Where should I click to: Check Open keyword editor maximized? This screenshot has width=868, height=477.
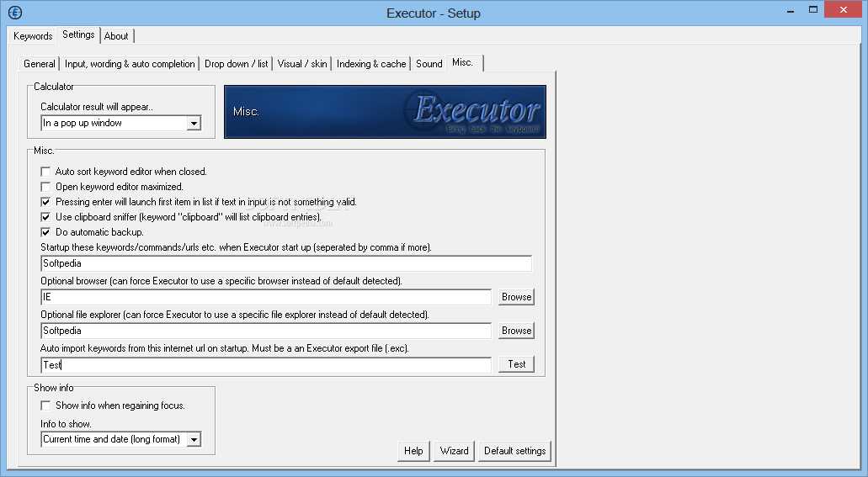(x=45, y=187)
